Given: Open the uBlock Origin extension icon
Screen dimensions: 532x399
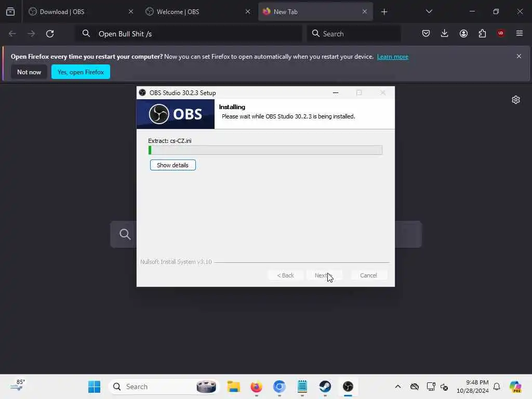Looking at the screenshot, I should click(501, 33).
